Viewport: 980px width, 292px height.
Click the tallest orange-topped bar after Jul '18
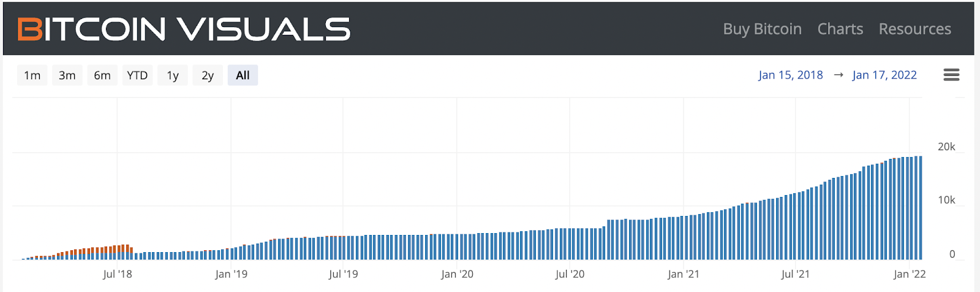pyautogui.click(x=127, y=252)
